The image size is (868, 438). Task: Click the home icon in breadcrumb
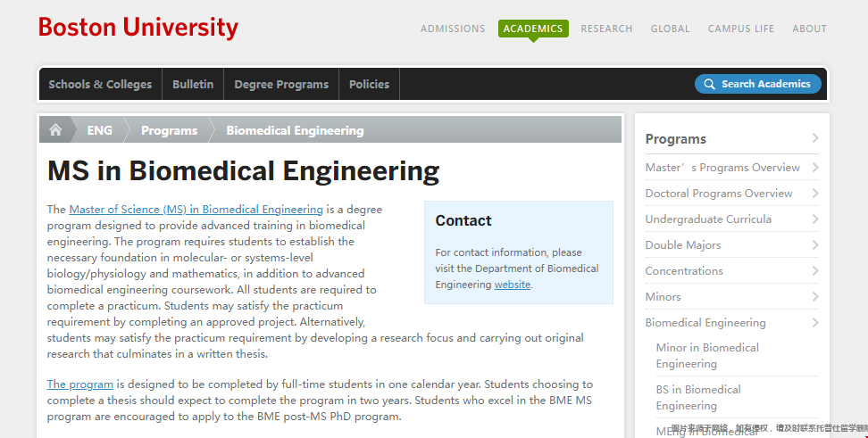pos(55,130)
